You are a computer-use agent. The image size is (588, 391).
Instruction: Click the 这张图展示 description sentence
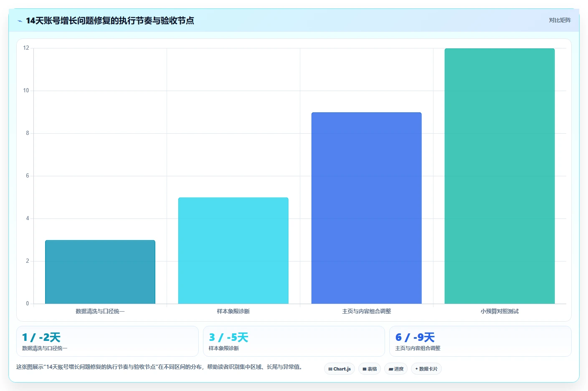point(159,367)
